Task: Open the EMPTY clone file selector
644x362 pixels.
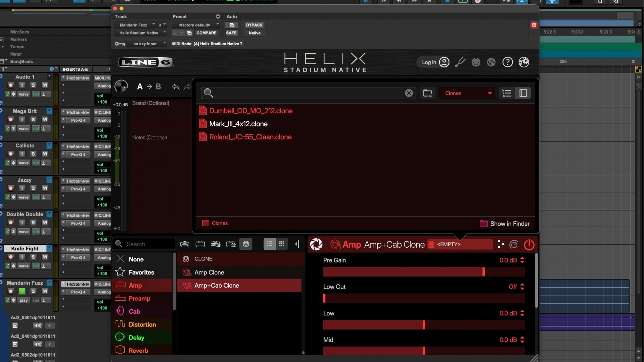Action: 460,244
